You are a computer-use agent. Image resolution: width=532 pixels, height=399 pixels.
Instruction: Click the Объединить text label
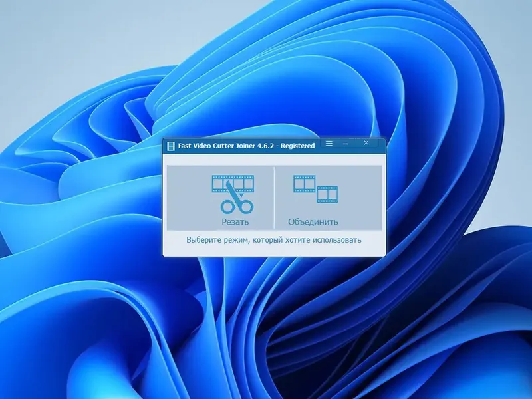pos(314,220)
